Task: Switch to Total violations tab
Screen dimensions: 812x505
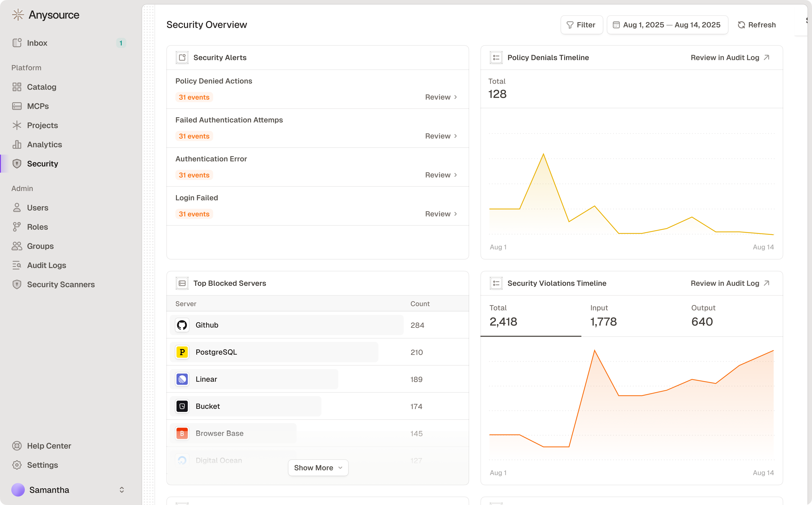Action: 503,316
